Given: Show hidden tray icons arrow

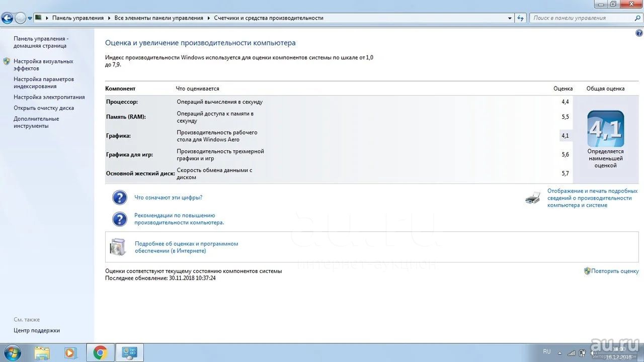Looking at the screenshot, I should [x=559, y=352].
